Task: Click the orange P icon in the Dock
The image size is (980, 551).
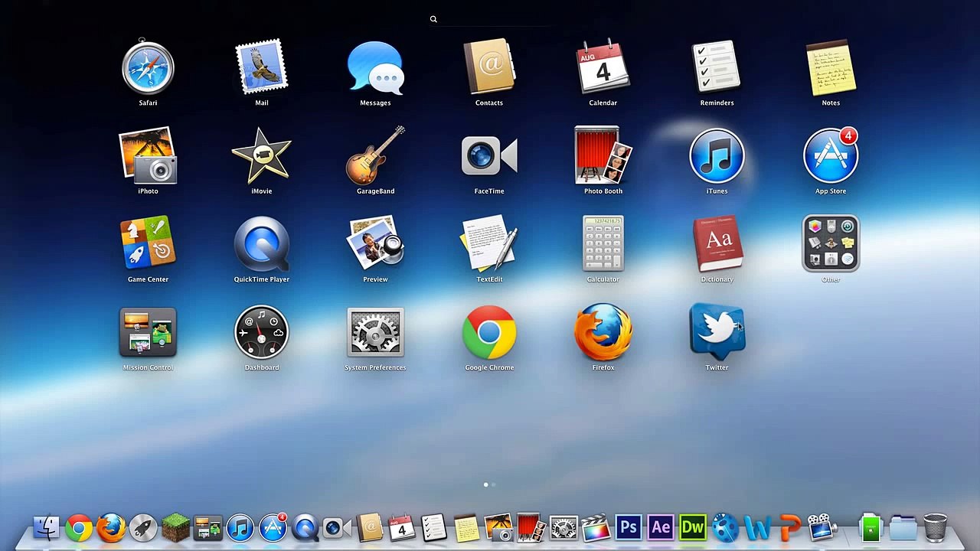Action: point(789,527)
